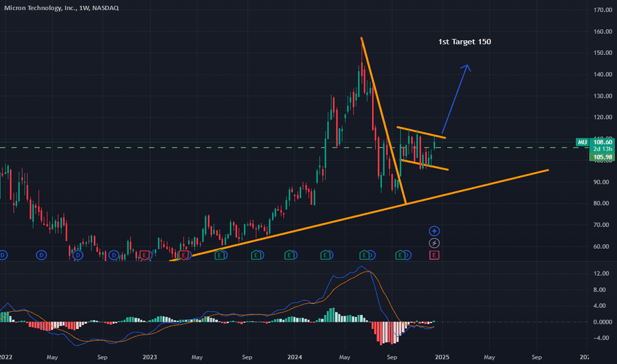This screenshot has width=617, height=364.
Task: Click 12.00 on the MACD axis
Action: coord(600,273)
